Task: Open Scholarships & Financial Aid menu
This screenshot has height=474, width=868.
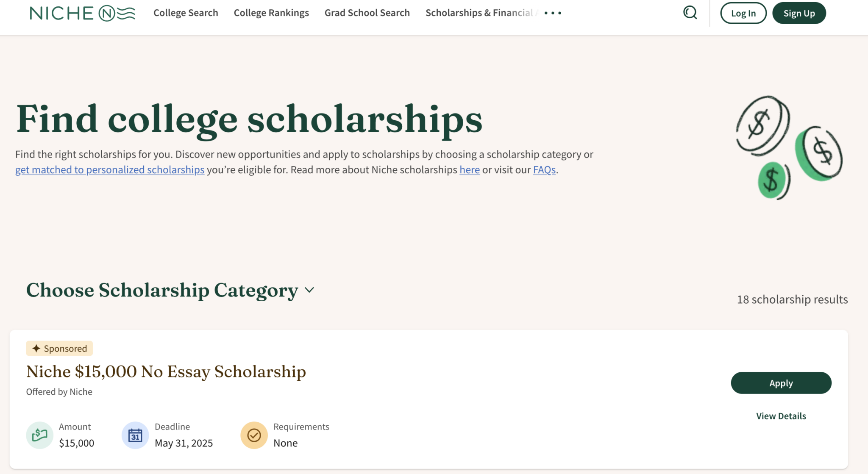Action: pyautogui.click(x=479, y=13)
